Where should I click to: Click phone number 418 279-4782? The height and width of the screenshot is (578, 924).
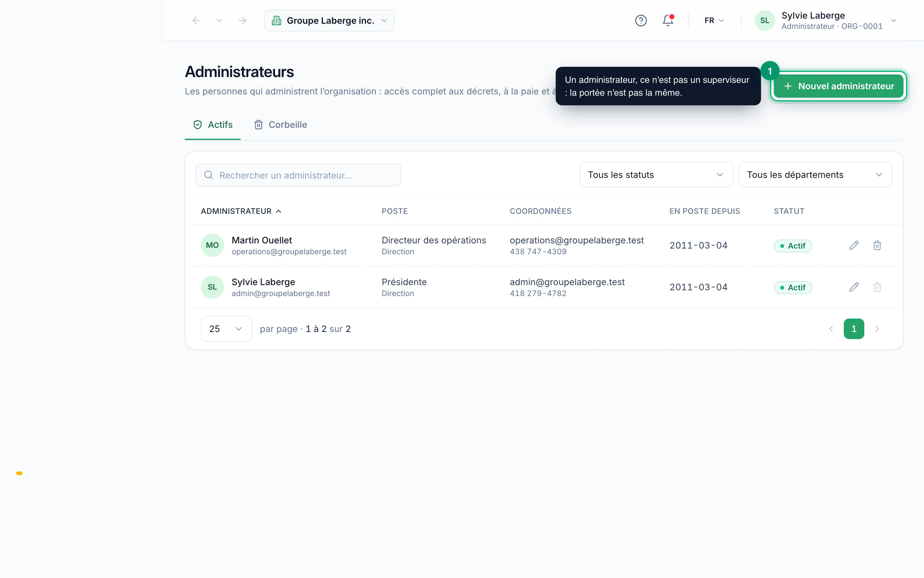[x=538, y=293]
